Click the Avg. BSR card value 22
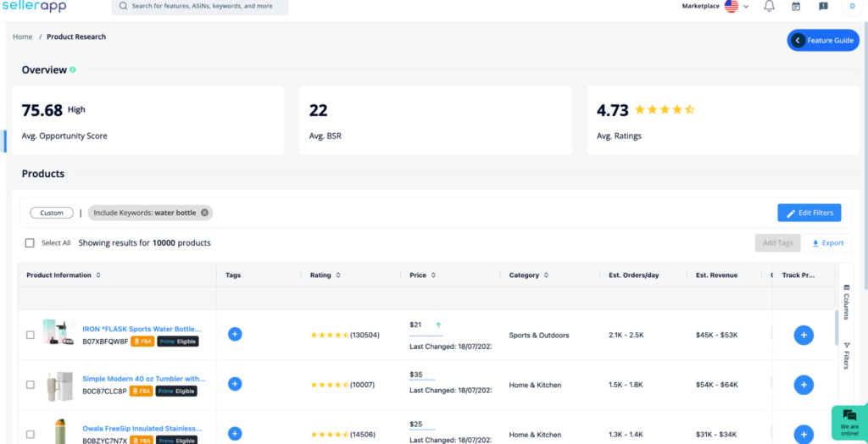This screenshot has width=868, height=444. point(319,111)
